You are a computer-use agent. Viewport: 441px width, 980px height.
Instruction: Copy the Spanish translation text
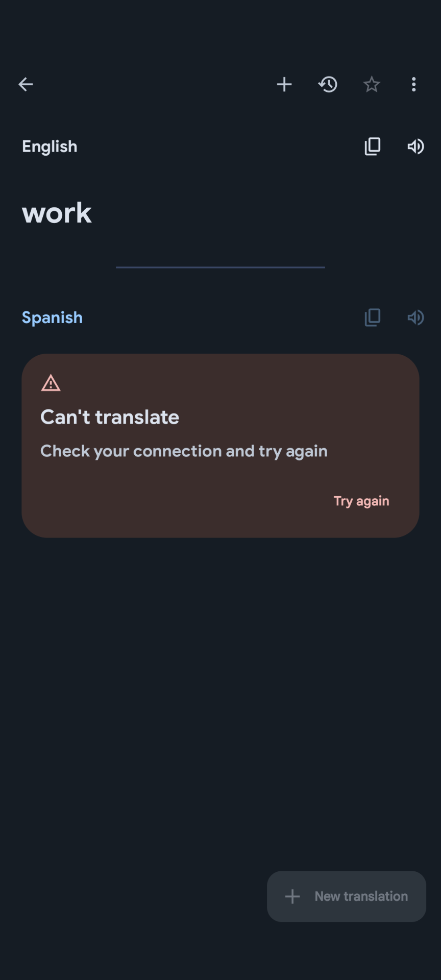[373, 317]
